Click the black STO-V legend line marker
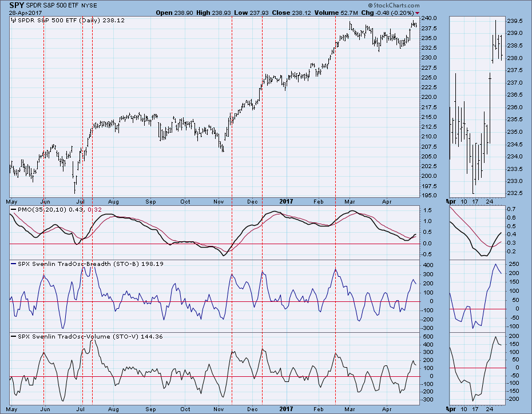This screenshot has height=414, width=532. click(14, 336)
